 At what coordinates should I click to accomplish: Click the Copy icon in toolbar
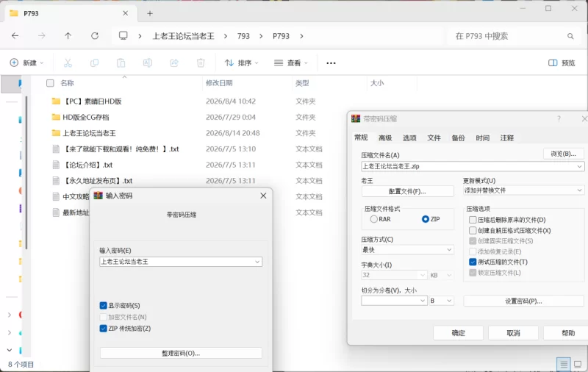pyautogui.click(x=95, y=63)
